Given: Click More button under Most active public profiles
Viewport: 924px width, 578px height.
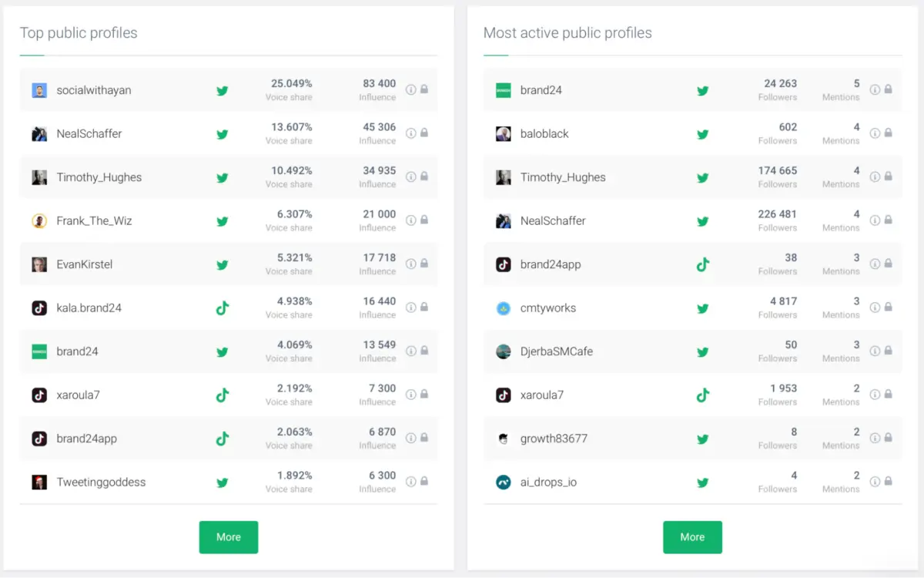Looking at the screenshot, I should (692, 537).
